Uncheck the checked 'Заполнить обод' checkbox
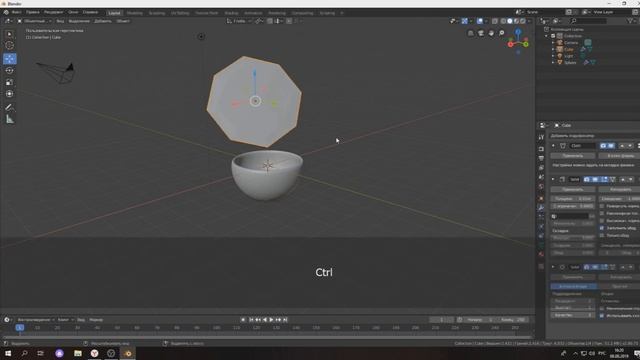 tap(602, 228)
